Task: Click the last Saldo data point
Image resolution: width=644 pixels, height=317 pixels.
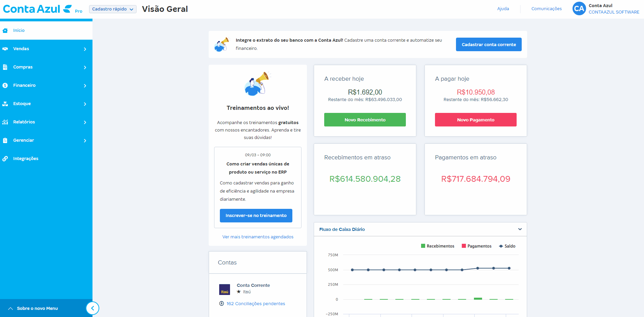Action: (509, 268)
